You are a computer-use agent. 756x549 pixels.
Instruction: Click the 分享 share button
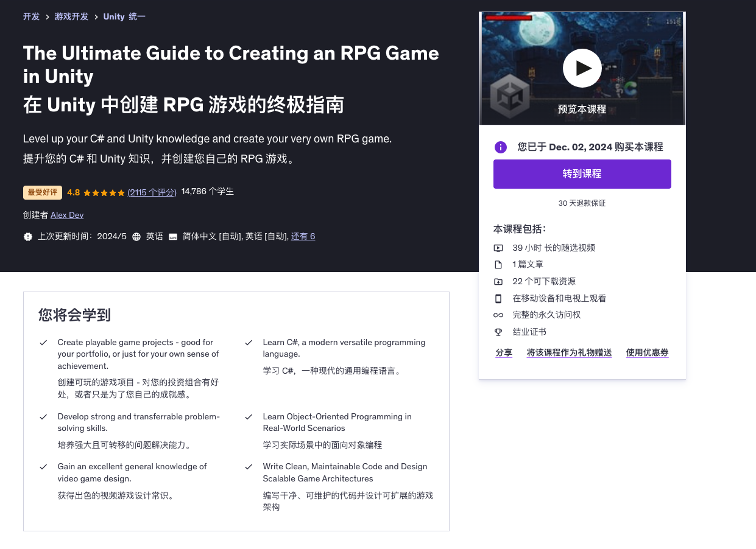504,352
